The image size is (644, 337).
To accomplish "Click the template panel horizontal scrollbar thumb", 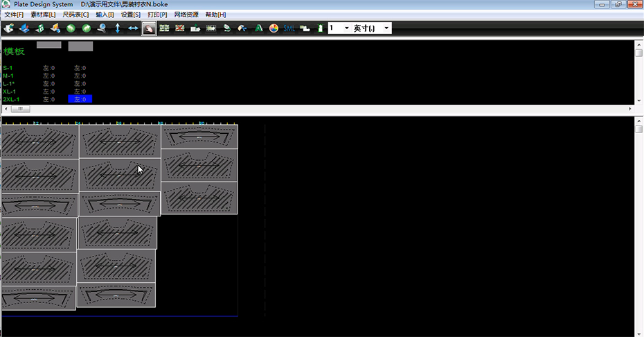I will coord(19,109).
